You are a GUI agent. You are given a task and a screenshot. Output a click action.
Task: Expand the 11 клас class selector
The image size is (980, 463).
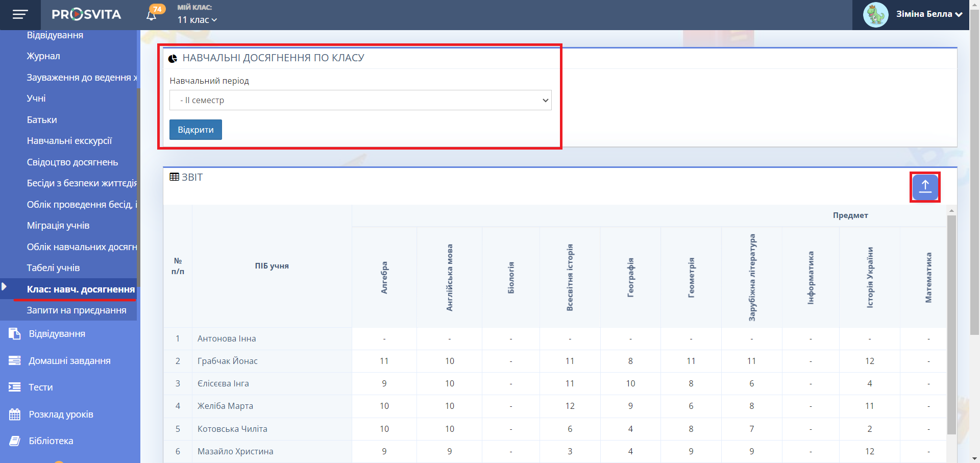click(197, 20)
